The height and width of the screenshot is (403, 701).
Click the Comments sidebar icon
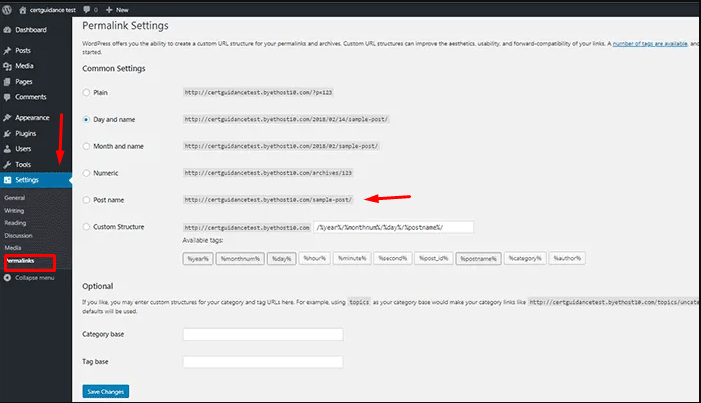(x=7, y=97)
